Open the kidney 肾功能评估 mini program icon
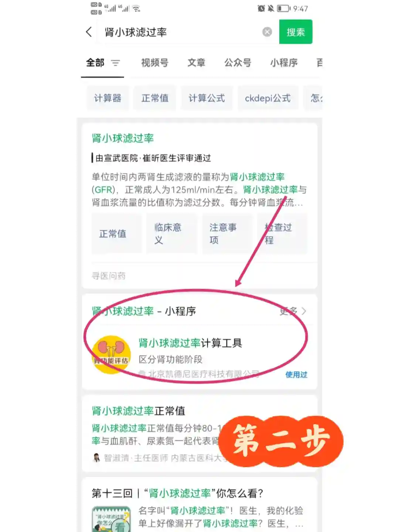Image resolution: width=399 pixels, height=532 pixels. tap(111, 355)
